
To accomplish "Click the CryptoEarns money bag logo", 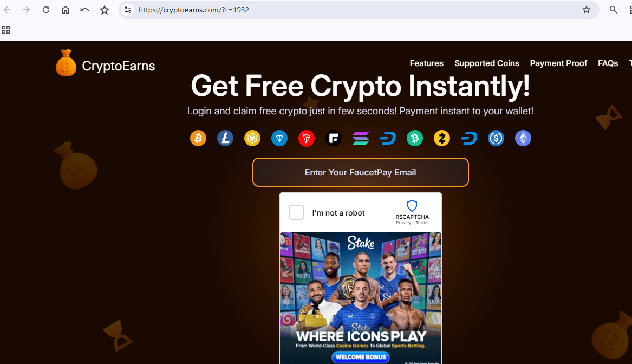I will pyautogui.click(x=66, y=63).
